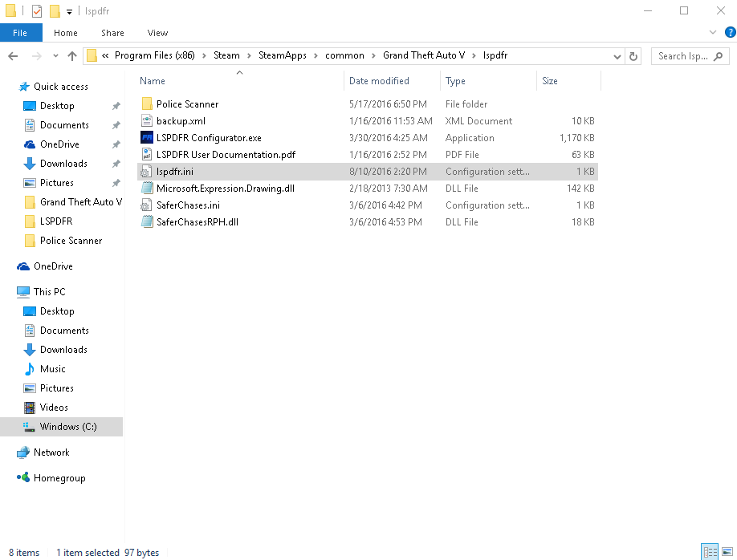
Task: Expand hidden breadcrumb path chevrons
Action: [x=105, y=55]
